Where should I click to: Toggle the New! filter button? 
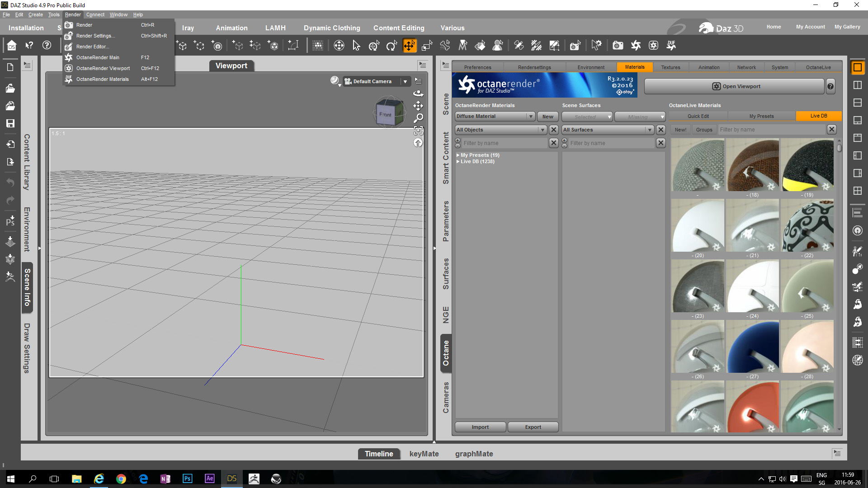(x=680, y=130)
